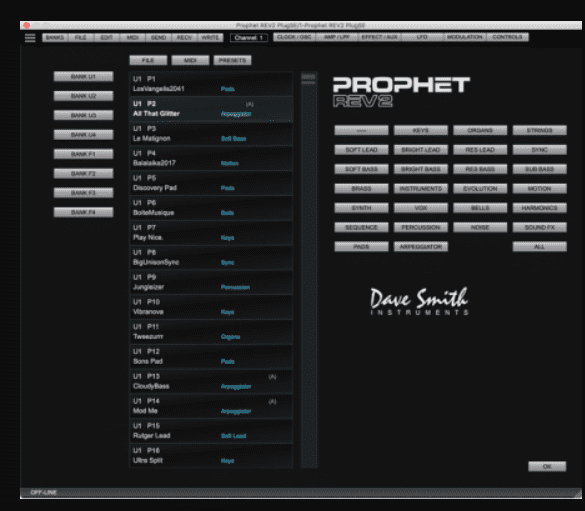Filter presets by PERCUSSION category
585x511 pixels.
(x=421, y=227)
